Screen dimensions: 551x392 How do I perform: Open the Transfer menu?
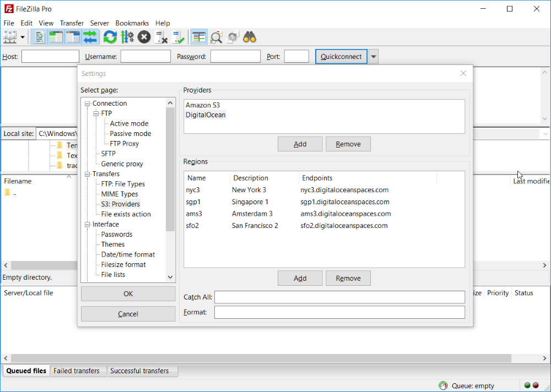[72, 23]
